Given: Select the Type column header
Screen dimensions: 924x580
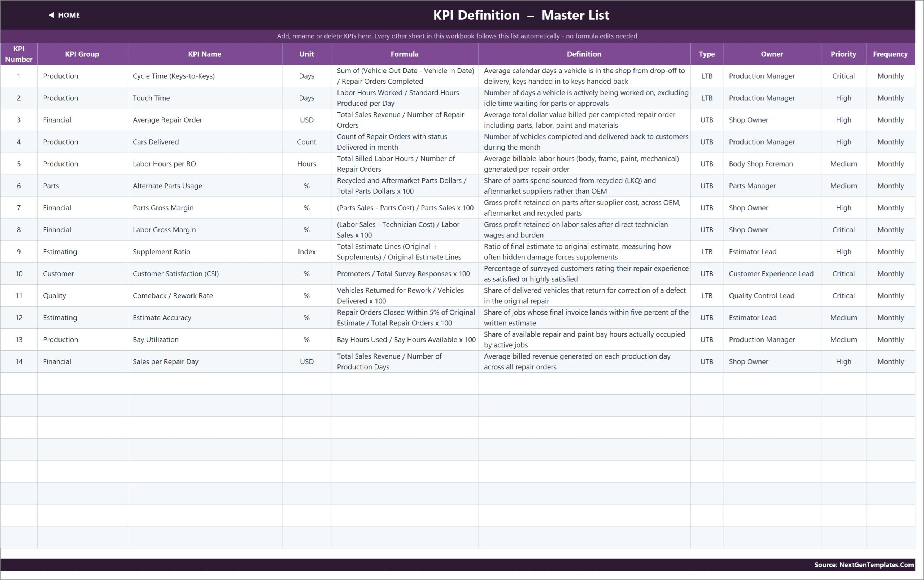Looking at the screenshot, I should click(707, 54).
